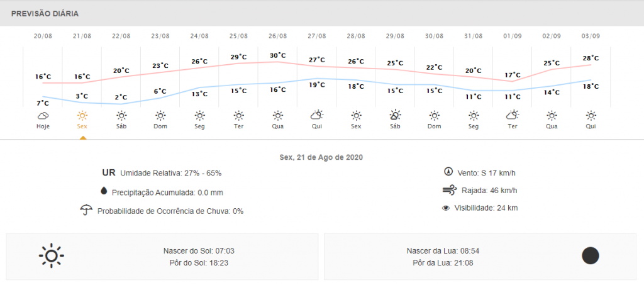Viewport: 644px width, 285px height.
Task: Select the partly cloudy icon for Ter 01/09
Action: pyautogui.click(x=512, y=115)
